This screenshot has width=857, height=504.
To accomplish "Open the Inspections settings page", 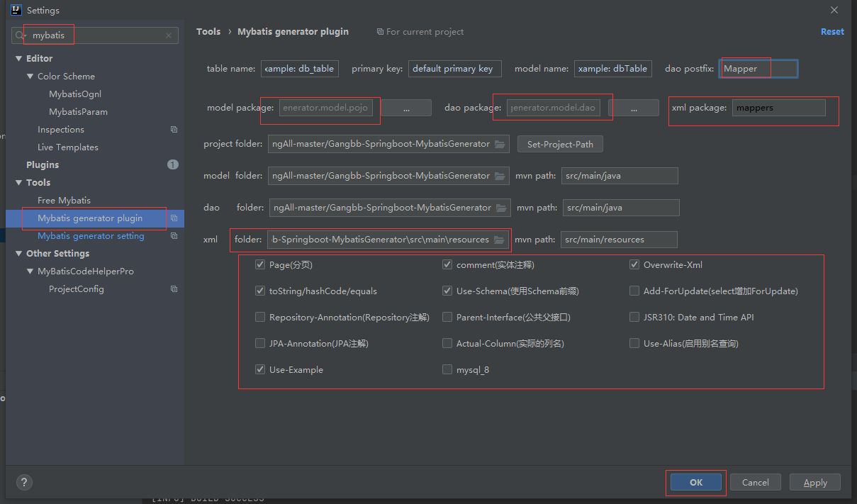I will pyautogui.click(x=61, y=130).
